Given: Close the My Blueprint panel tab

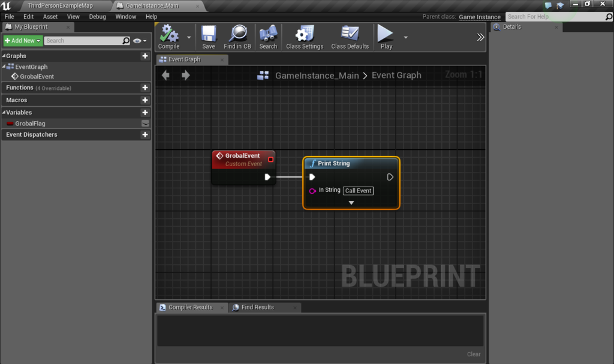Looking at the screenshot, I should click(x=68, y=27).
